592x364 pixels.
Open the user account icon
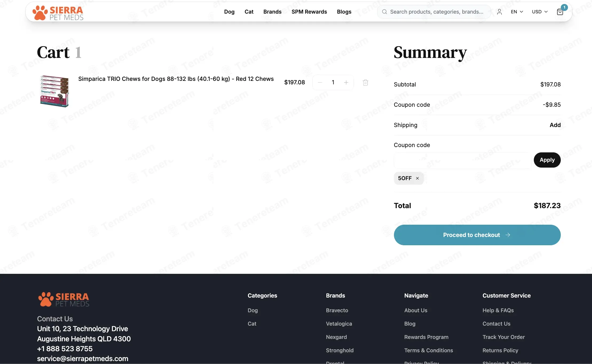(499, 12)
